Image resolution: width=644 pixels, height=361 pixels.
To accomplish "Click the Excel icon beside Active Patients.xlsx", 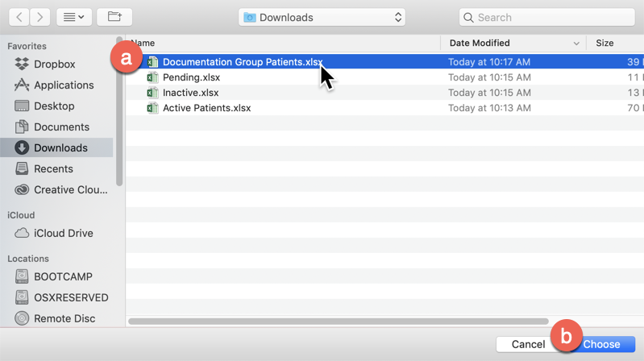I will pos(152,108).
